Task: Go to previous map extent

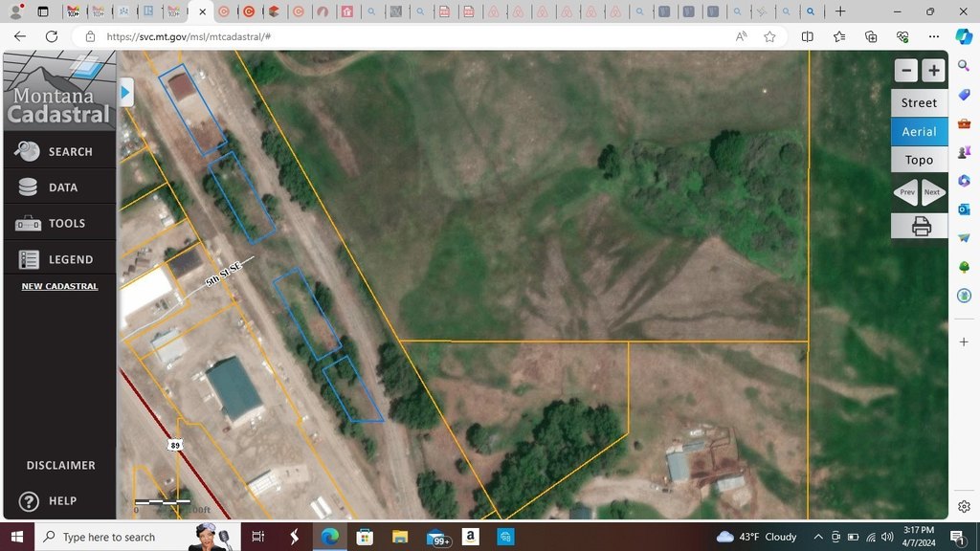Action: (x=906, y=192)
